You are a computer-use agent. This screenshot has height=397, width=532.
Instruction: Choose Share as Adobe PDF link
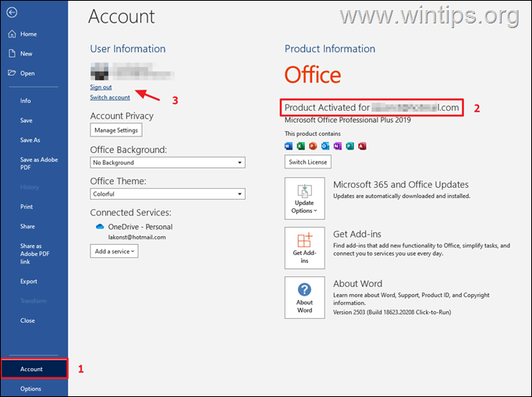click(x=34, y=253)
